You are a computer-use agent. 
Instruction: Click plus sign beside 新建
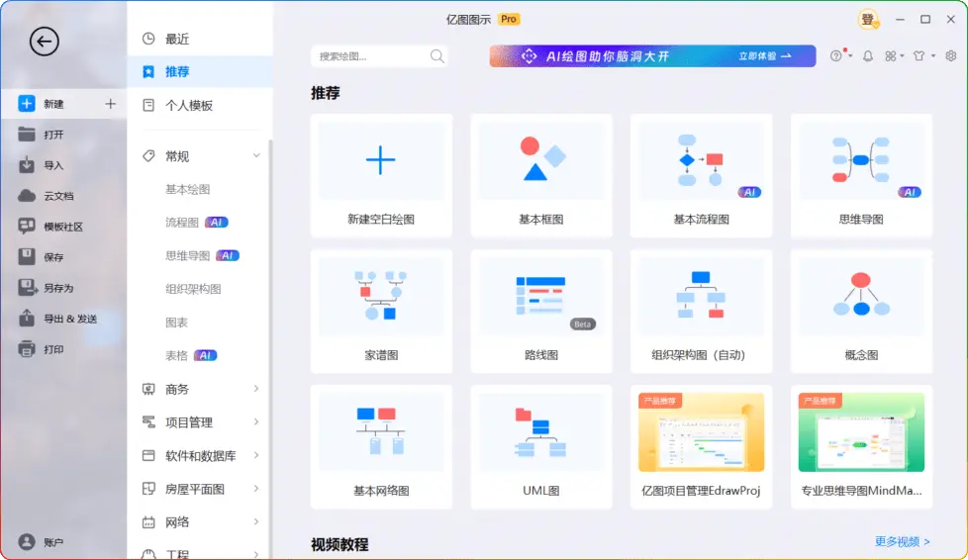(x=110, y=104)
